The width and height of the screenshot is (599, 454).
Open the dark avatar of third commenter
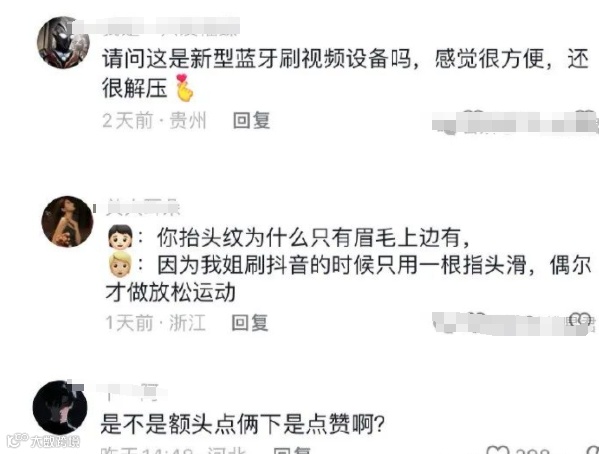[60, 407]
